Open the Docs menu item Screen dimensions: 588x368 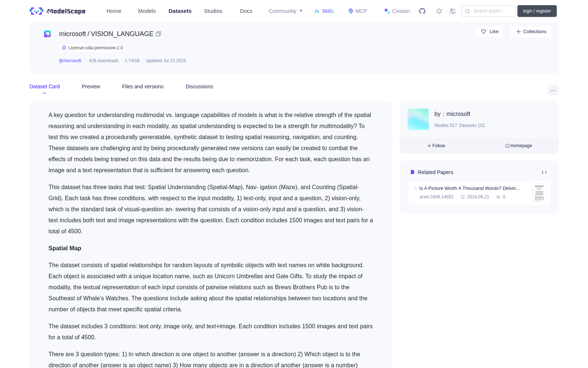tap(246, 11)
